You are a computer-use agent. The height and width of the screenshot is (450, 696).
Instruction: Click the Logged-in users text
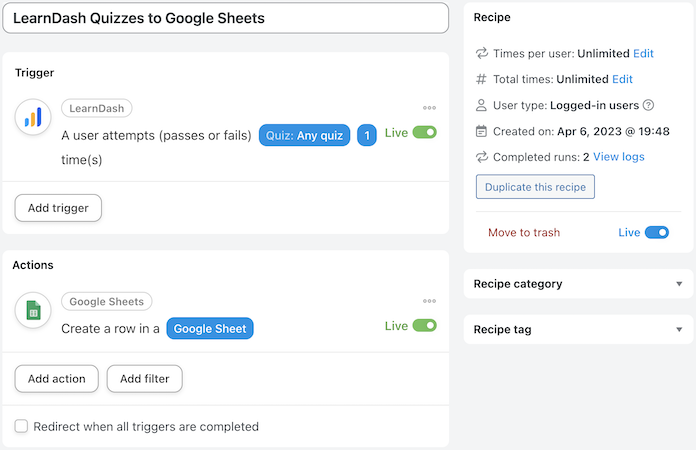click(594, 105)
